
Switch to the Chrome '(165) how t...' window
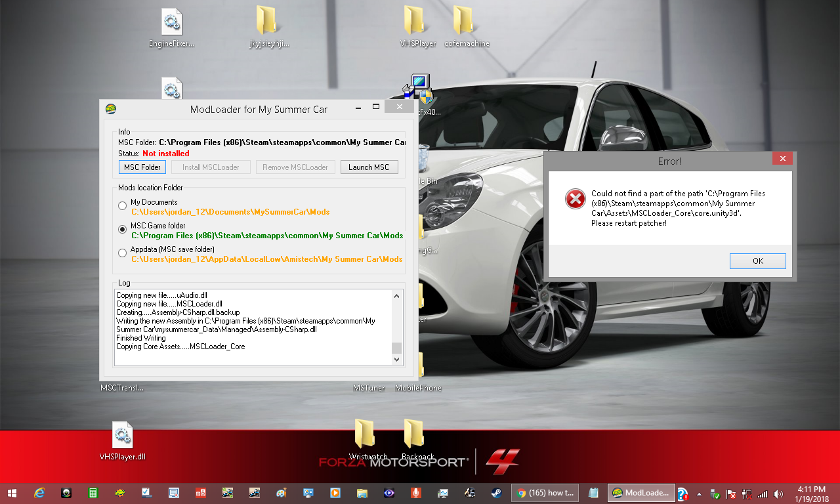tap(545, 493)
